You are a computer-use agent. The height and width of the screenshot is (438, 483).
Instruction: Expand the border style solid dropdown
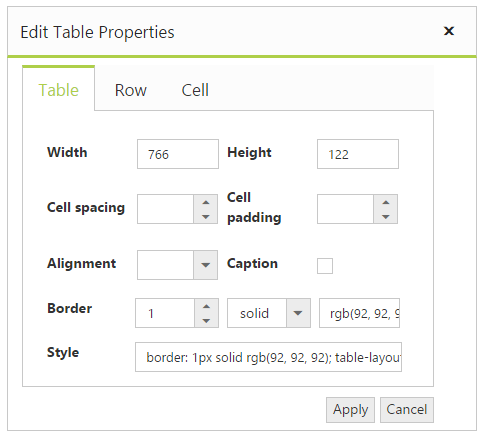click(x=298, y=313)
